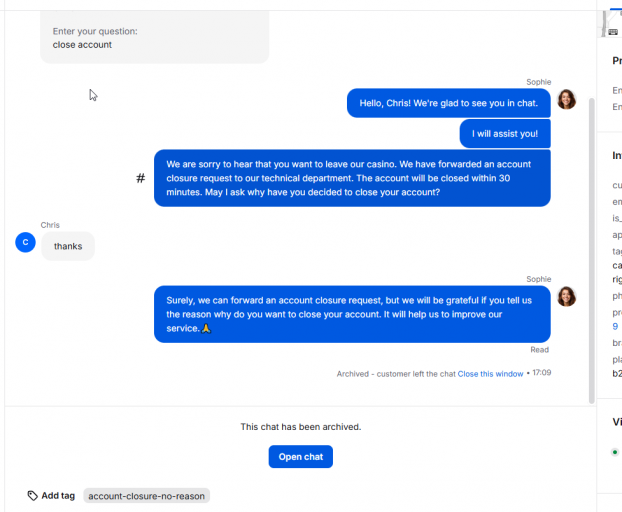Click the Add tag icon

point(33,495)
